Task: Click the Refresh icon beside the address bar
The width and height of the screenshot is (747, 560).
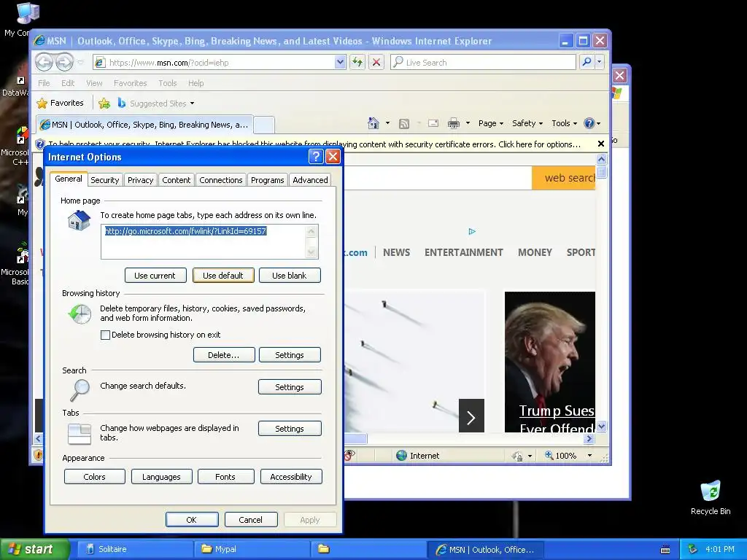Action: coord(357,62)
